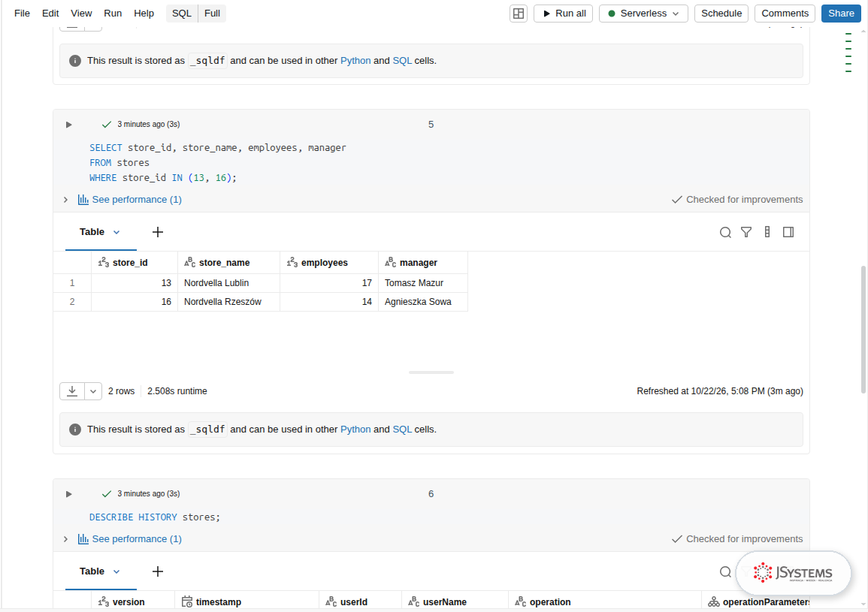Toggle side panel icon in cell 5 results
This screenshot has height=612, width=868.
788,232
